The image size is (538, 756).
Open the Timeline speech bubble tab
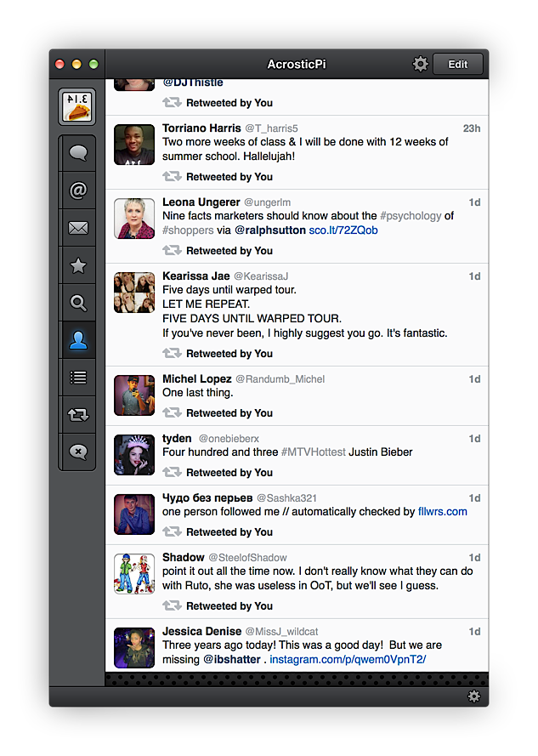tap(78, 153)
